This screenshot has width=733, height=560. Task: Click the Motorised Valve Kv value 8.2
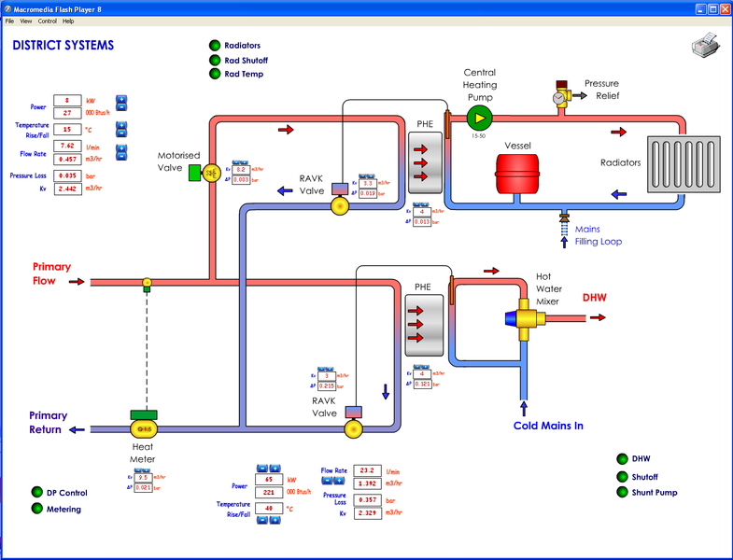point(241,170)
